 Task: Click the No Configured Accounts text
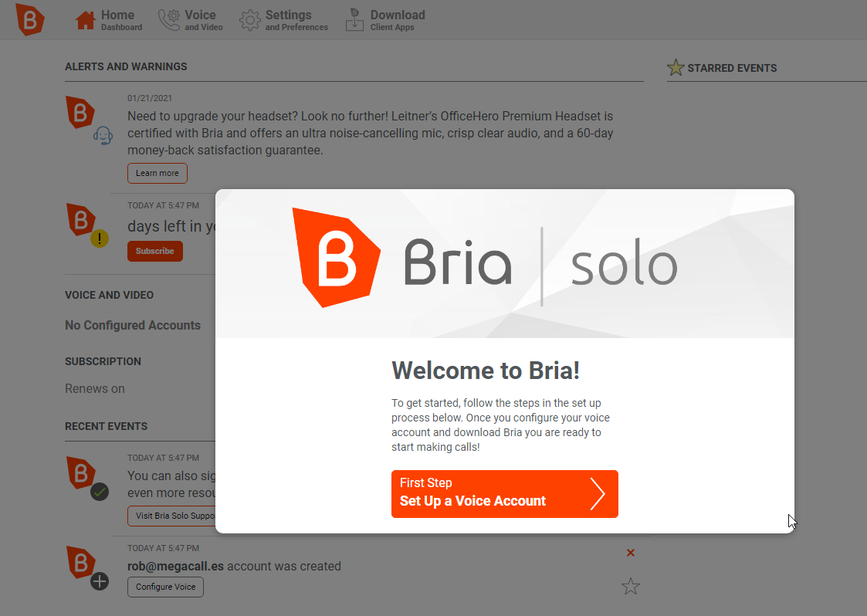click(133, 325)
